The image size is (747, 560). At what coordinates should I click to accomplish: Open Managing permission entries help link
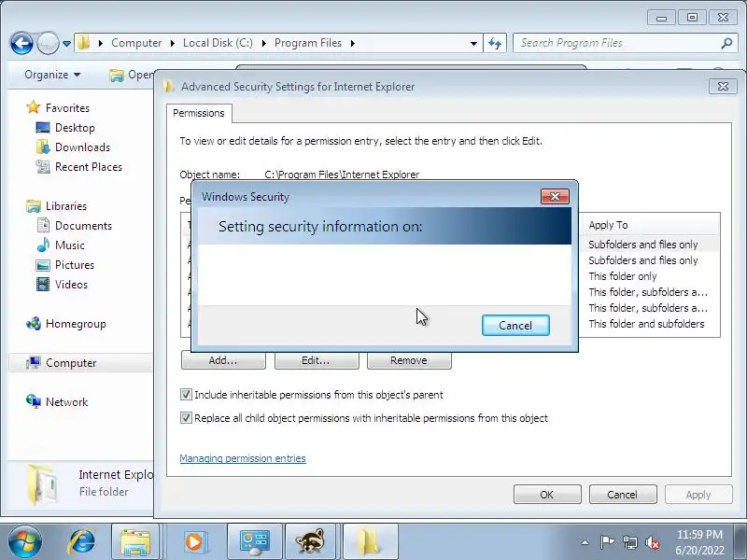coord(243,458)
